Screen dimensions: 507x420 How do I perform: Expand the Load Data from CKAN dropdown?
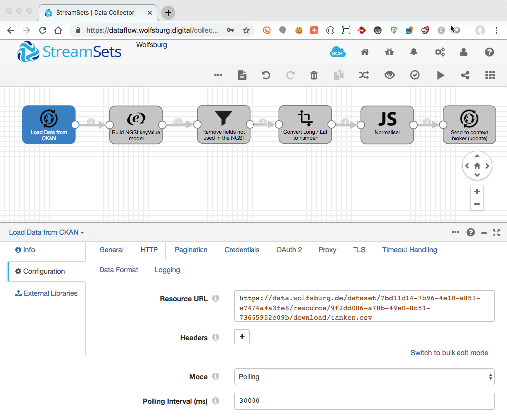click(47, 232)
